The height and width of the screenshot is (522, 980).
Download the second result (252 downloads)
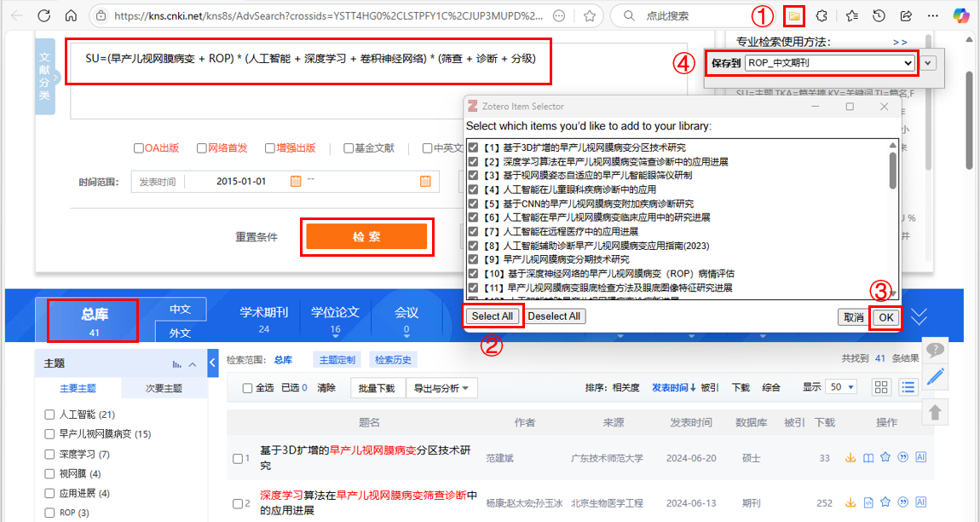coord(850,502)
